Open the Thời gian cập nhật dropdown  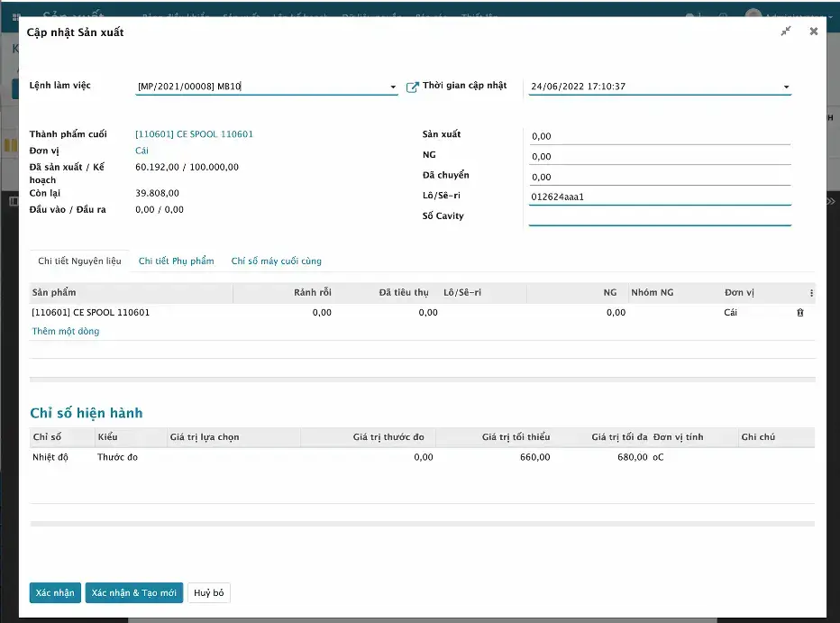(786, 87)
